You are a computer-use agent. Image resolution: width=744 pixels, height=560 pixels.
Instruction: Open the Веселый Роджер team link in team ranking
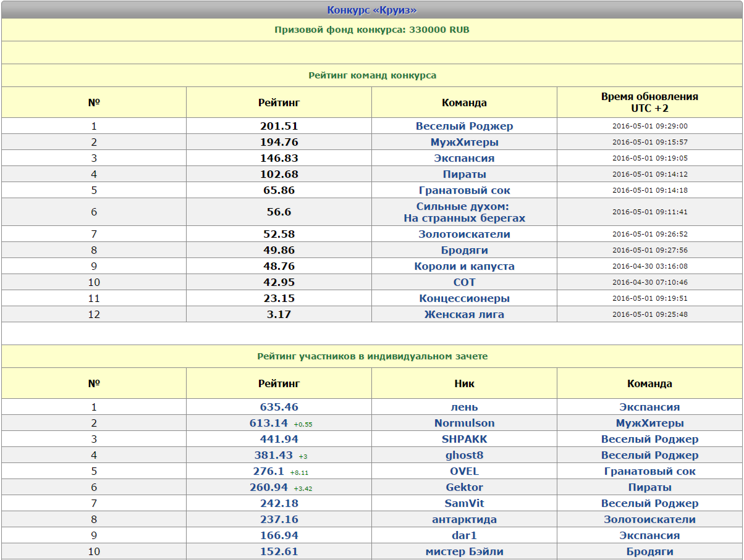[x=464, y=126]
